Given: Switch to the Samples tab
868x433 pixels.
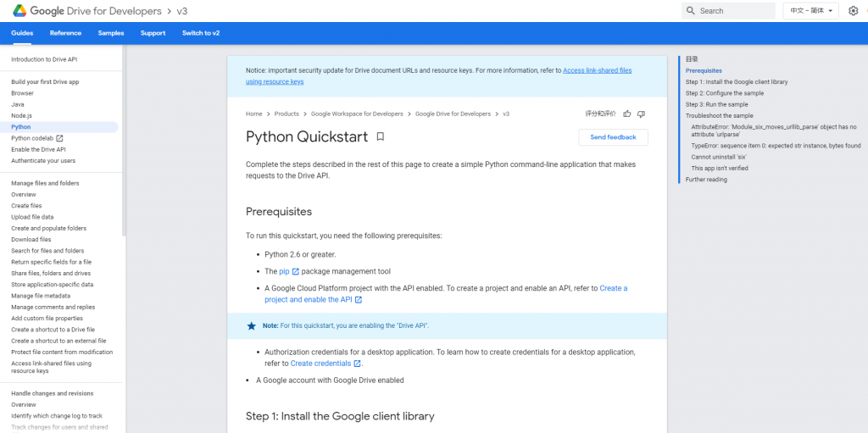Looking at the screenshot, I should coord(111,33).
